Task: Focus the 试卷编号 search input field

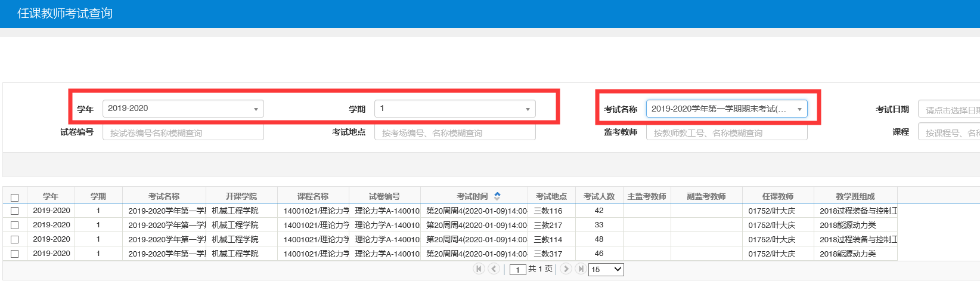Action: tap(183, 132)
